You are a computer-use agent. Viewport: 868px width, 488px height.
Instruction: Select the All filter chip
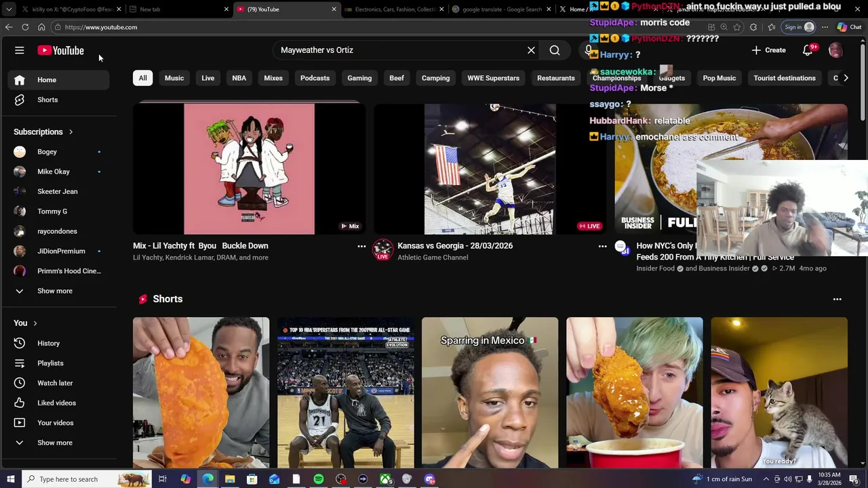click(x=142, y=78)
